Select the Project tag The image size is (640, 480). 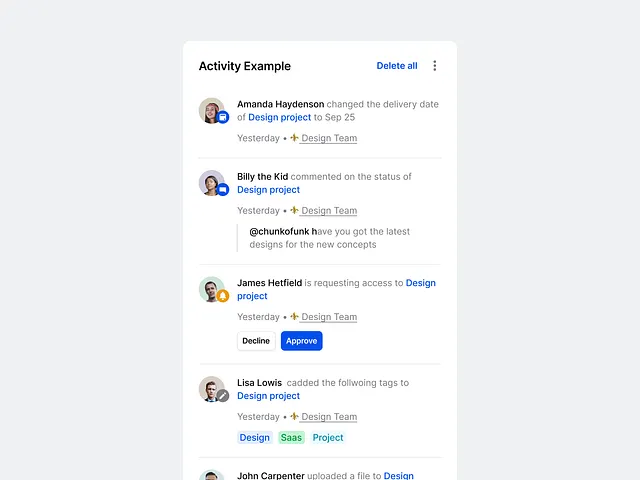pyautogui.click(x=328, y=438)
